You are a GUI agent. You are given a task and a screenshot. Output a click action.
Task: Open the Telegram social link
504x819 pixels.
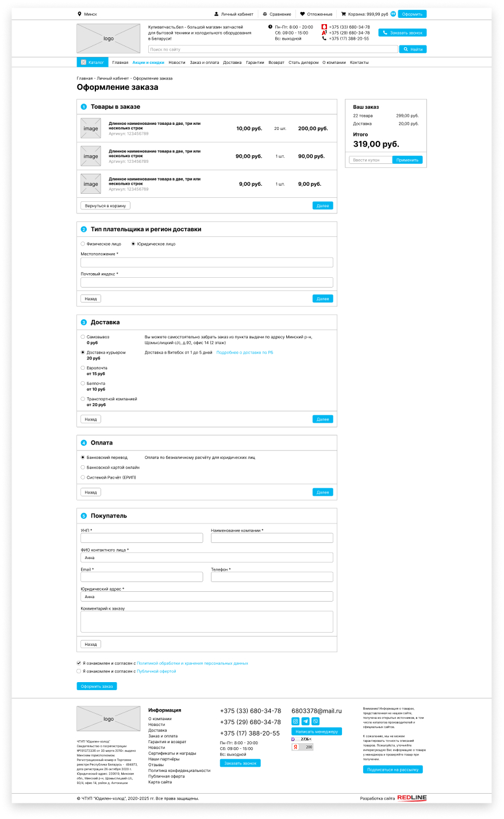(306, 721)
